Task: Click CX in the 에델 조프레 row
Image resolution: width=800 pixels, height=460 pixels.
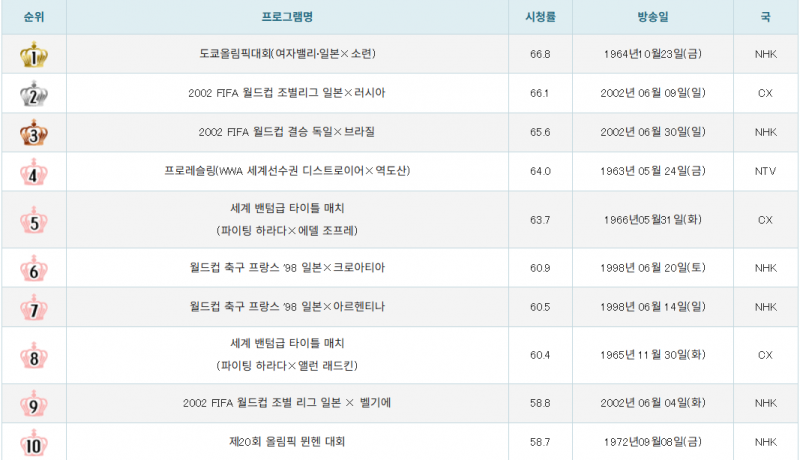Action: tap(765, 220)
